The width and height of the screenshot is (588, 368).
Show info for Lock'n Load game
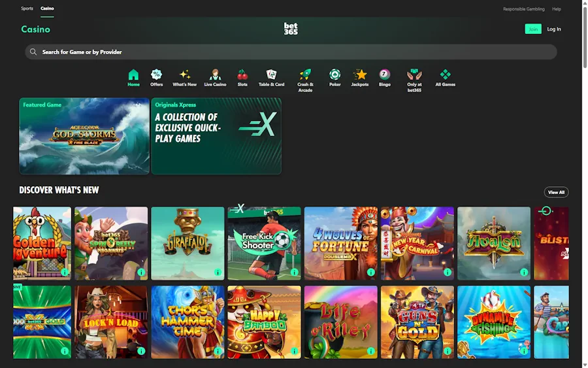[141, 351]
